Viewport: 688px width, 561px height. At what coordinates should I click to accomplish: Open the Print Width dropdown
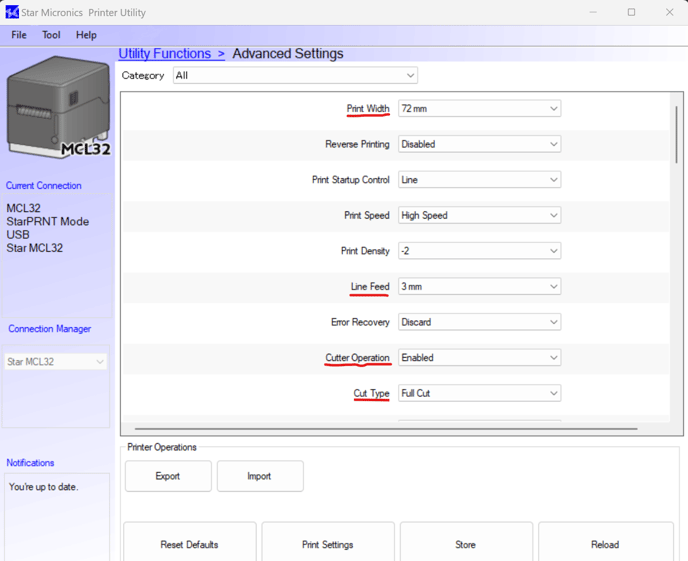(479, 109)
